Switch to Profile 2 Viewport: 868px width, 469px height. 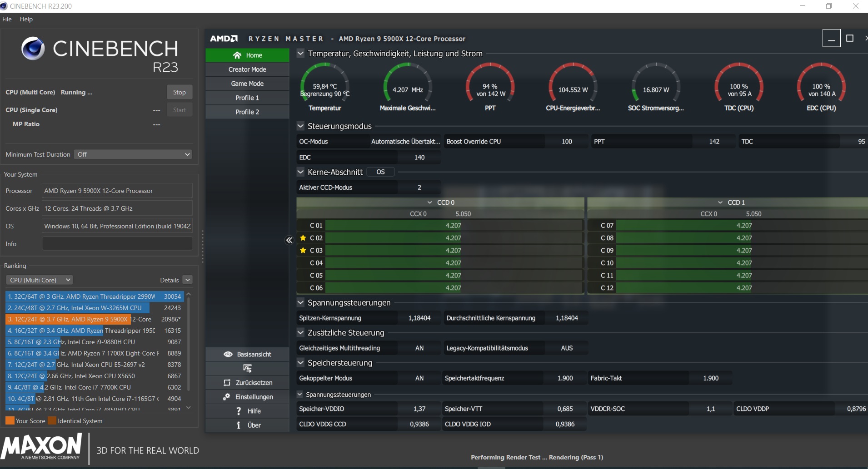tap(247, 112)
